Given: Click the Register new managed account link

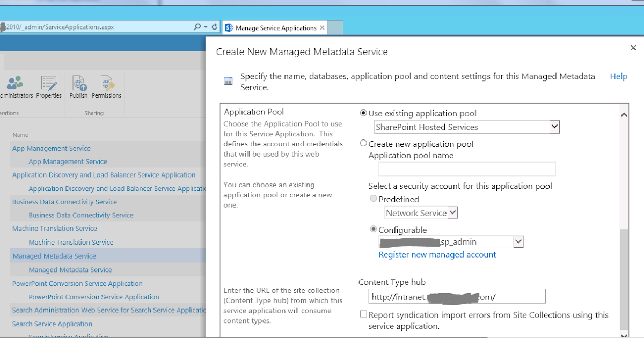Looking at the screenshot, I should 437,254.
